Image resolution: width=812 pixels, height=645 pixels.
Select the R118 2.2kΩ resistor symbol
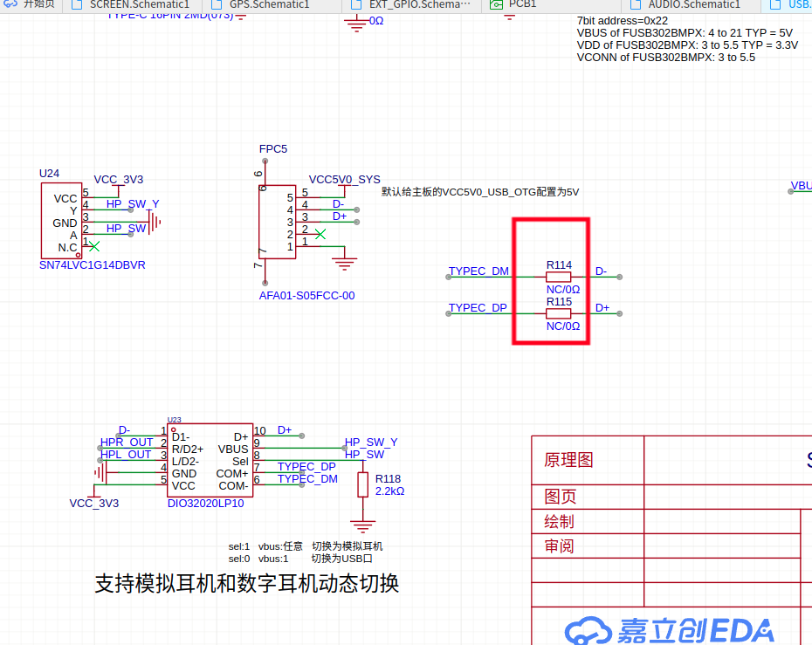(362, 485)
